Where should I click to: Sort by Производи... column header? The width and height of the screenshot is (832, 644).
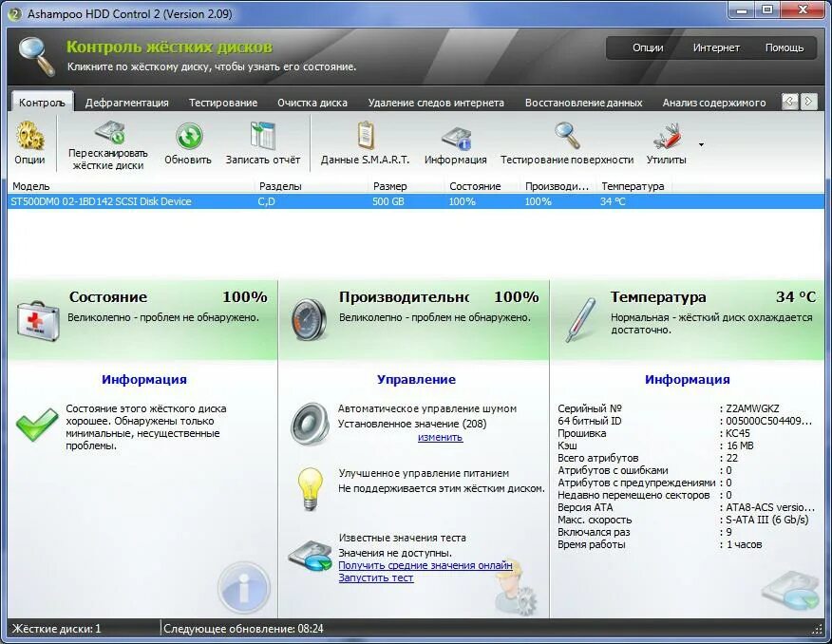pos(558,186)
